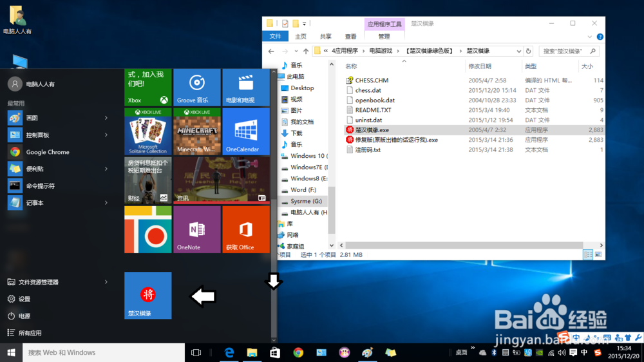Launch Microsoft Solitaire Collection tile

click(x=148, y=131)
